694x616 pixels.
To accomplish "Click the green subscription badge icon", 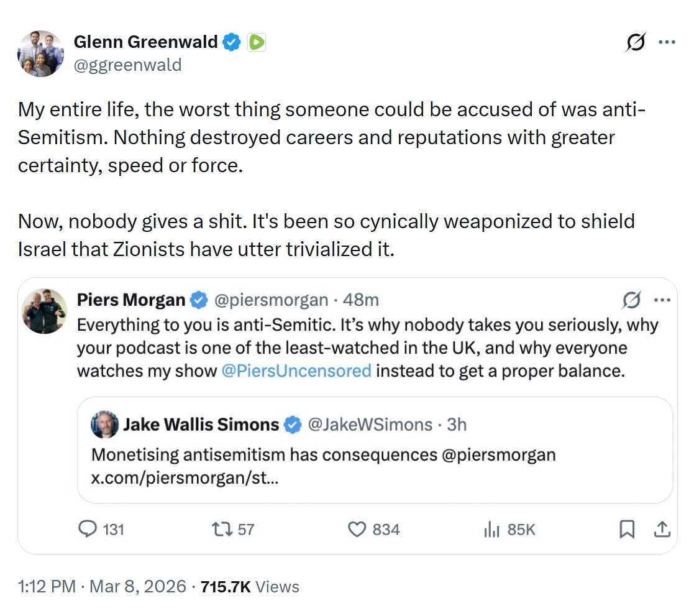I will click(257, 42).
